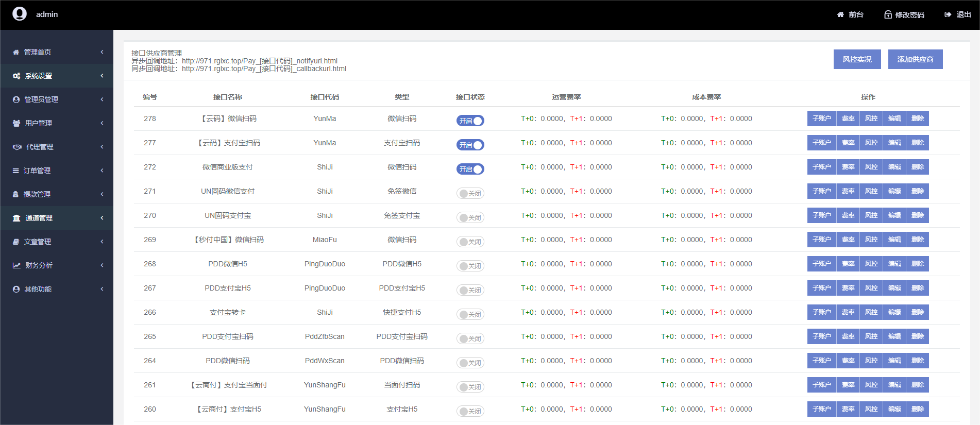Expand the 代理管理 menu chevron
This screenshot has width=980, height=425.
102,147
